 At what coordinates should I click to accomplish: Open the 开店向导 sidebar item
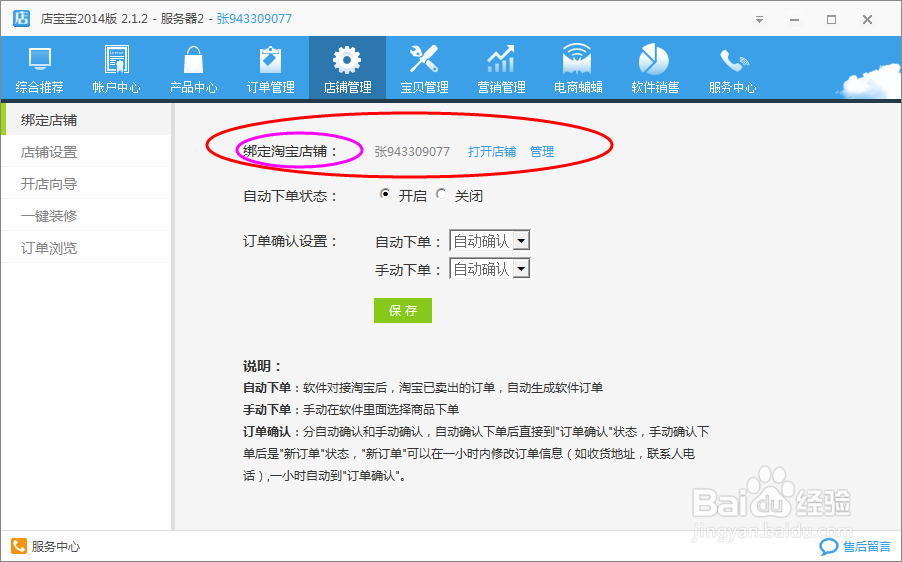tap(86, 183)
